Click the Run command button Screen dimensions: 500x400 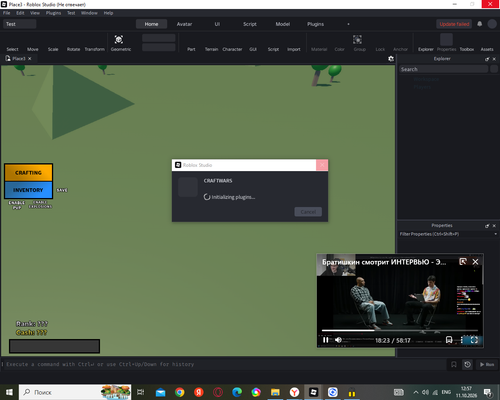(487, 364)
